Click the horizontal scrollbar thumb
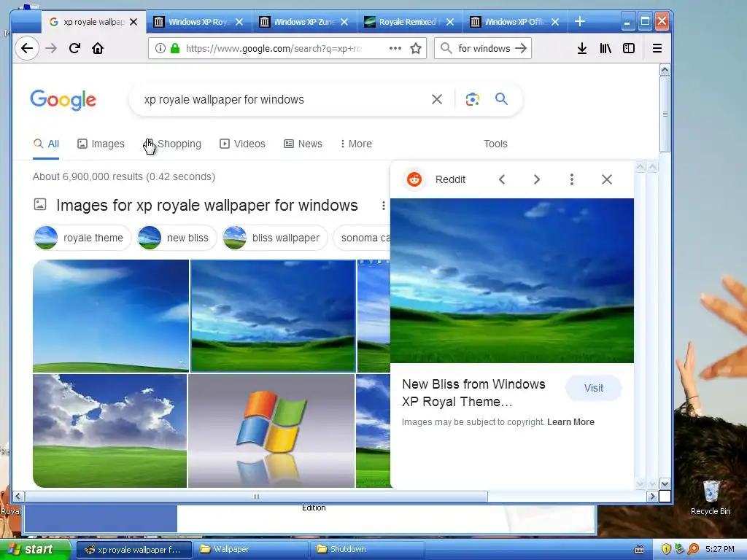 pyautogui.click(x=256, y=497)
